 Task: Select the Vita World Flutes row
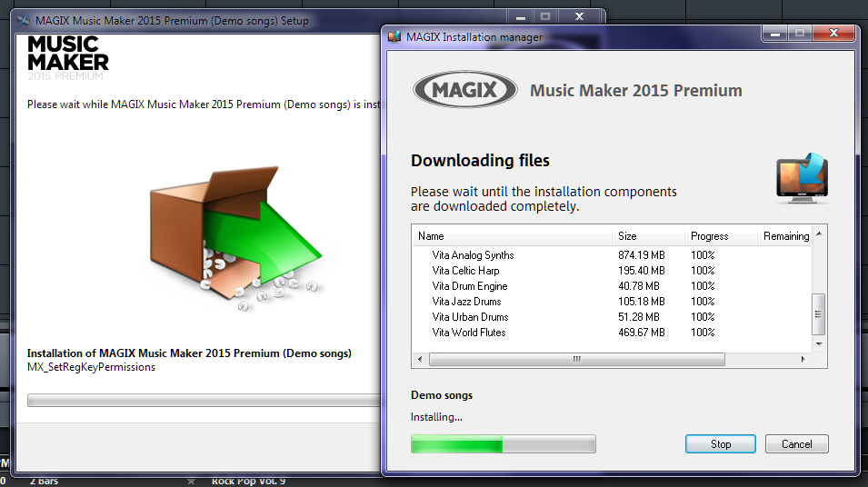click(612, 333)
